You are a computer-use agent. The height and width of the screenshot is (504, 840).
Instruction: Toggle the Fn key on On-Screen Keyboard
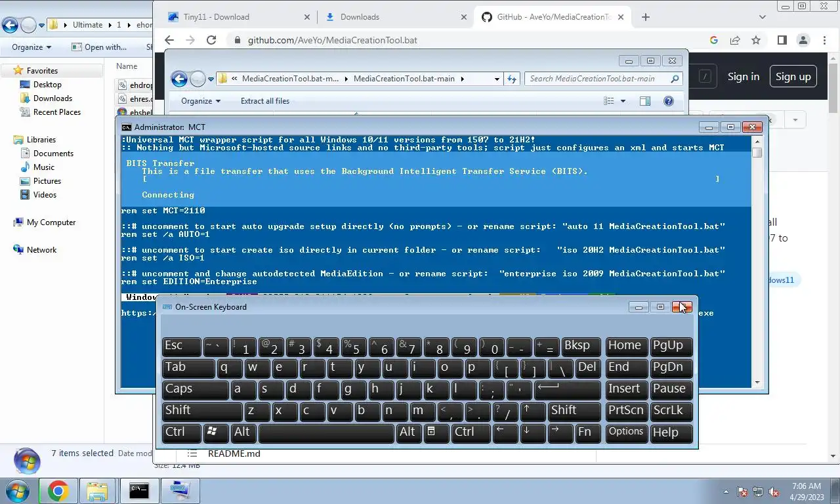click(x=587, y=432)
